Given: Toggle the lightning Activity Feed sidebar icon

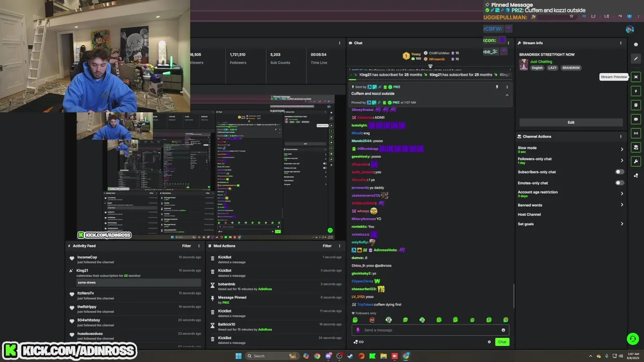Looking at the screenshot, I should [x=636, y=91].
